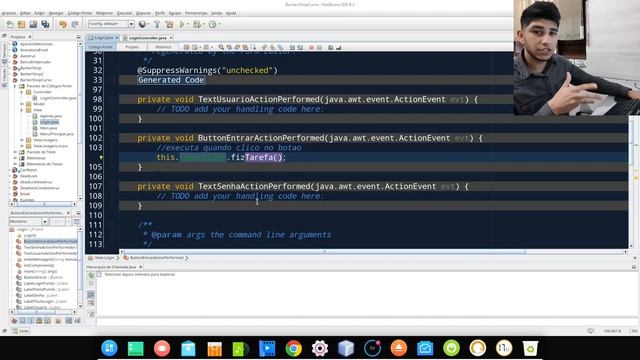Select initComponents in Navigator list
This screenshot has height=360, width=640.
(38, 265)
